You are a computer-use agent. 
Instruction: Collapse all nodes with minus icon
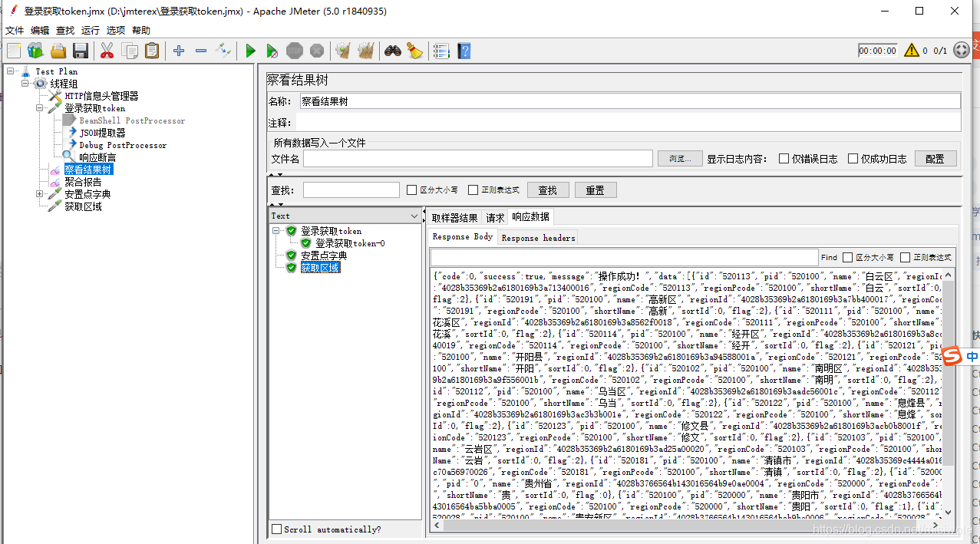click(201, 51)
